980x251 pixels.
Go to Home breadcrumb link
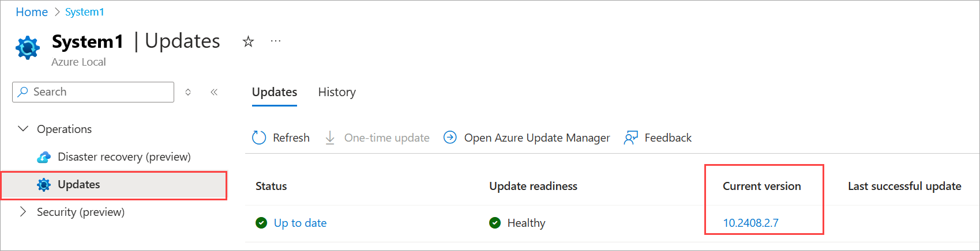click(x=32, y=12)
